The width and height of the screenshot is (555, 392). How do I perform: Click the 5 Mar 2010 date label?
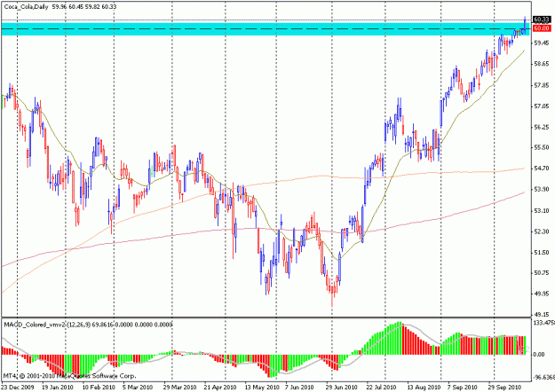(138, 388)
